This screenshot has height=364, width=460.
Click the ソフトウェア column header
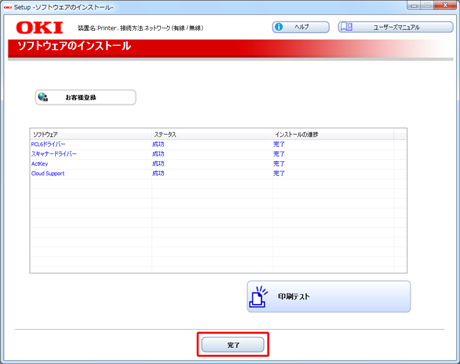(91, 134)
